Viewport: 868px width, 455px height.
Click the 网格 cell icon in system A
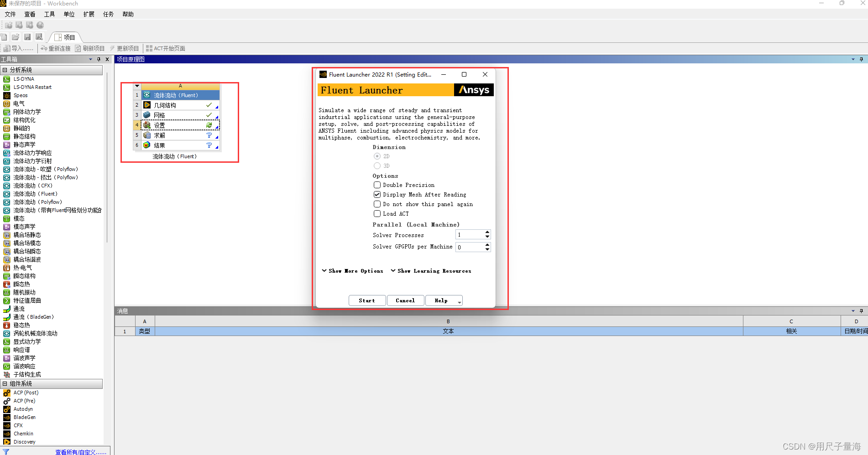[x=147, y=115]
